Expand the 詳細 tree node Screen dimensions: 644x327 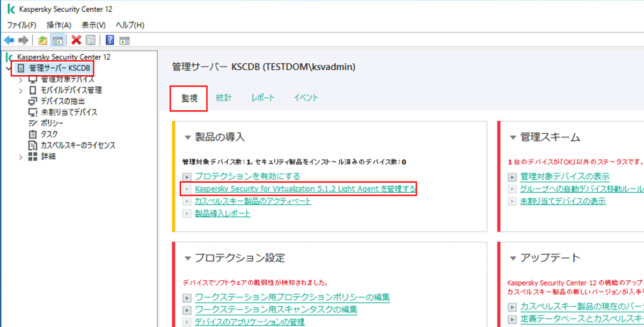coord(21,157)
